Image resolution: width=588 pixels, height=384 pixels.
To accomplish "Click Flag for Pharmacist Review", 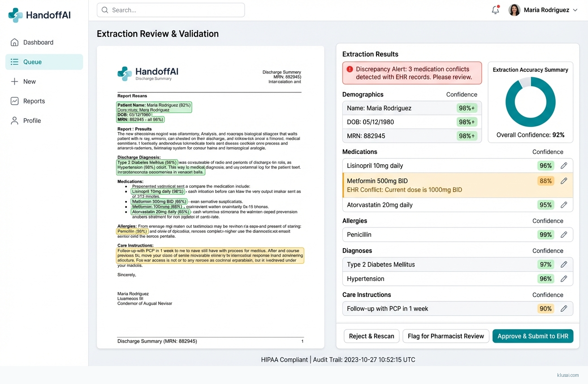I will (x=445, y=336).
